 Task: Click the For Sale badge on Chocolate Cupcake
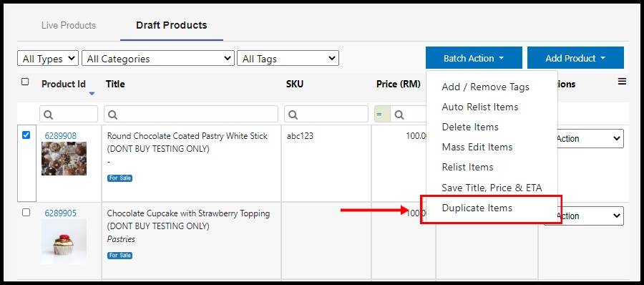[x=119, y=256]
